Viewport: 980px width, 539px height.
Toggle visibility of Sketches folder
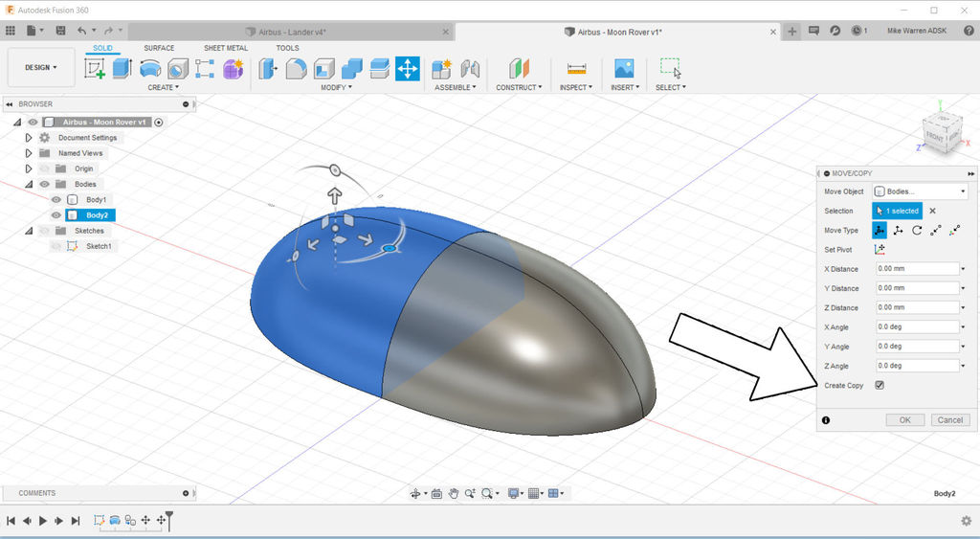44,231
